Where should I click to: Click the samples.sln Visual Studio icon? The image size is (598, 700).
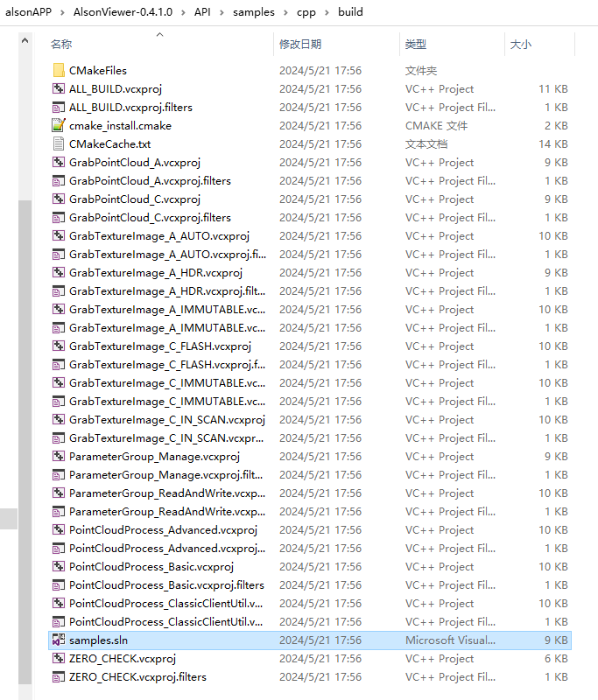[x=59, y=640]
